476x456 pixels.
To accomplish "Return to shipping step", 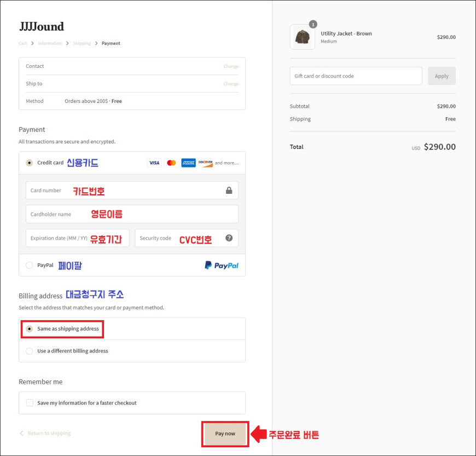I will [49, 433].
